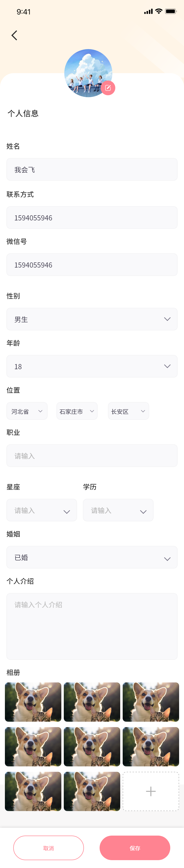Click the 姓名 input field
184x868 pixels.
[x=92, y=169]
